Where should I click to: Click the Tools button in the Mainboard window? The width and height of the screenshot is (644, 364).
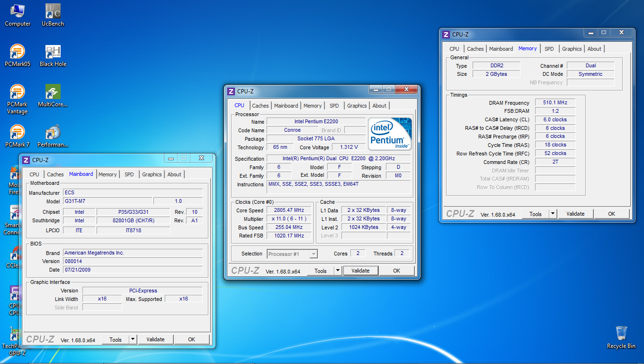coord(116,339)
